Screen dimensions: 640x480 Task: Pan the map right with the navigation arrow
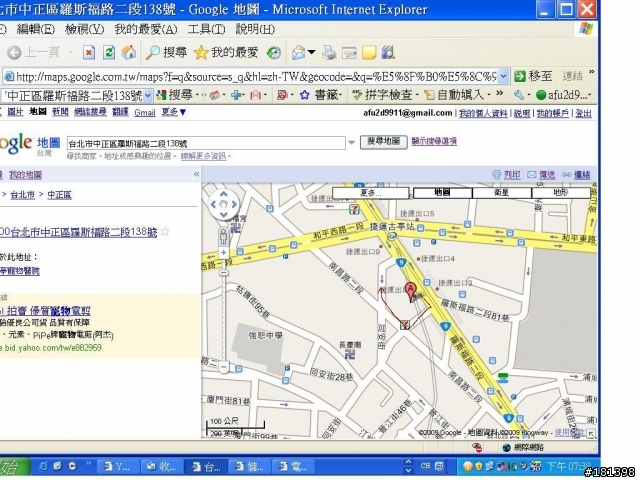[x=234, y=204]
